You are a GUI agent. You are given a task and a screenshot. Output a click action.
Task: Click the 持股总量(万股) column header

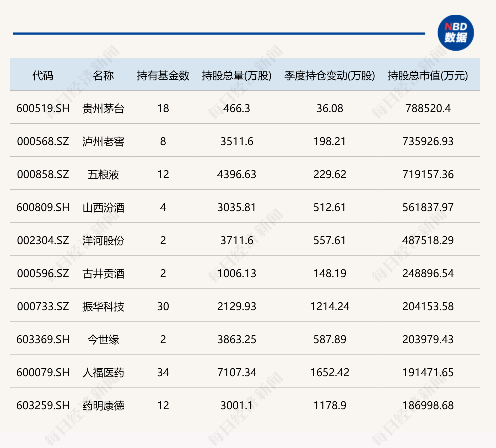click(x=237, y=75)
